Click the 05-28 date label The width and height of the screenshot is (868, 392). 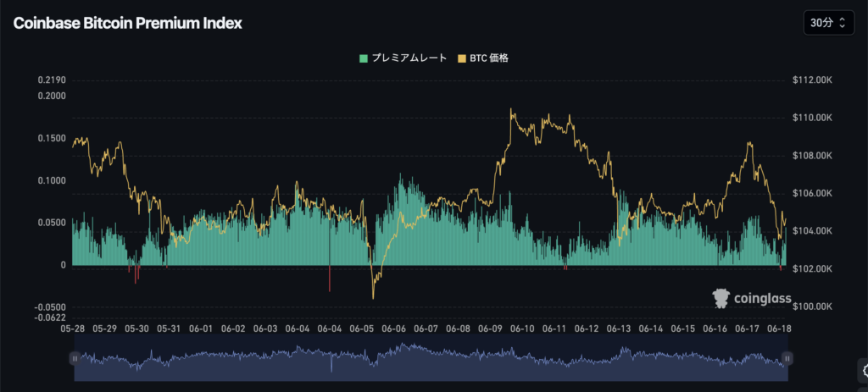73,329
